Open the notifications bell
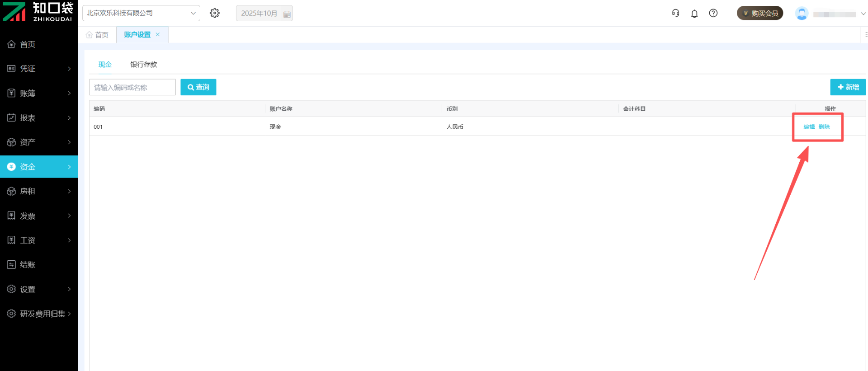868x371 pixels. click(694, 14)
